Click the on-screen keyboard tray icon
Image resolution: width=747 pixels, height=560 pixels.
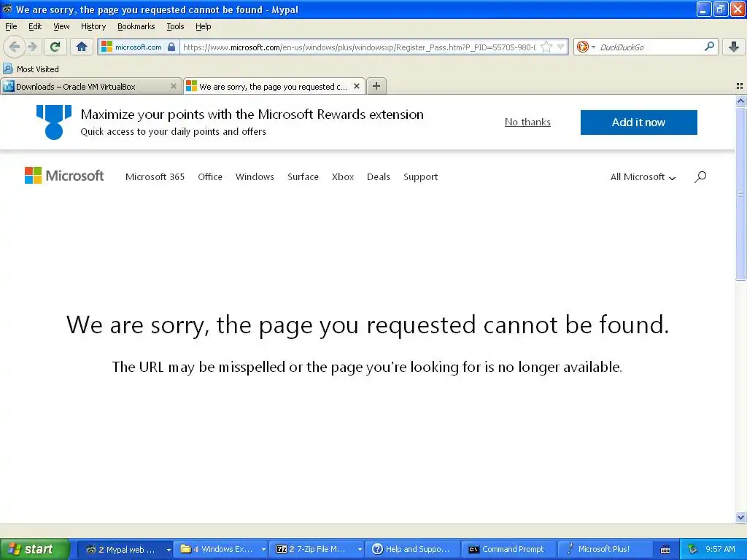click(x=665, y=550)
